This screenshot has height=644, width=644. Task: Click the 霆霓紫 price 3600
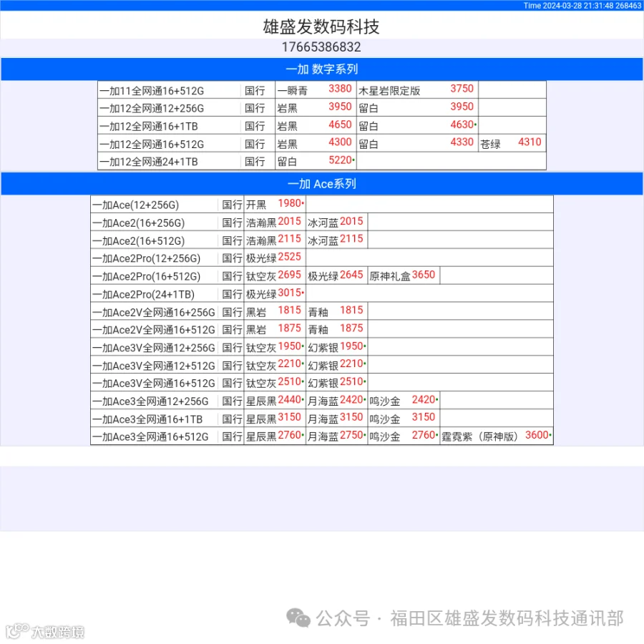point(537,435)
